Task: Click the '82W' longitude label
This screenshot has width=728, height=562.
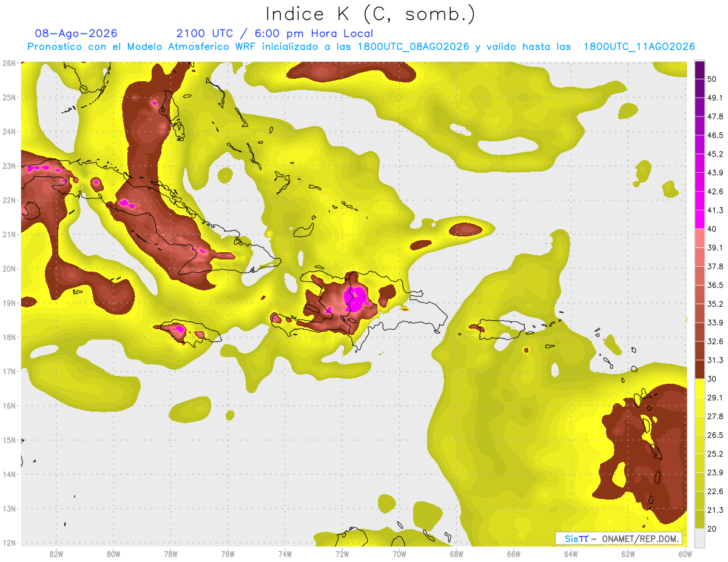Action: click(56, 554)
